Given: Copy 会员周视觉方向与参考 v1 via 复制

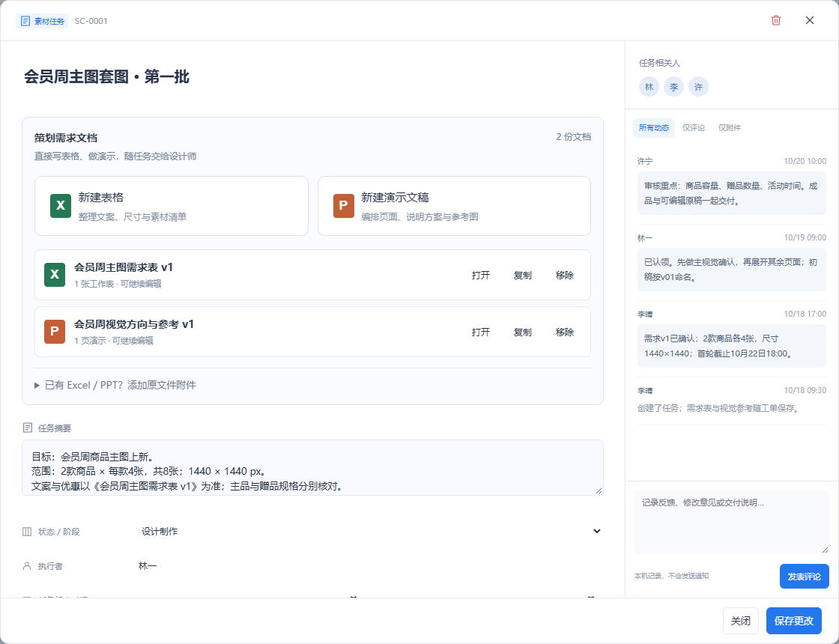Looking at the screenshot, I should click(522, 332).
